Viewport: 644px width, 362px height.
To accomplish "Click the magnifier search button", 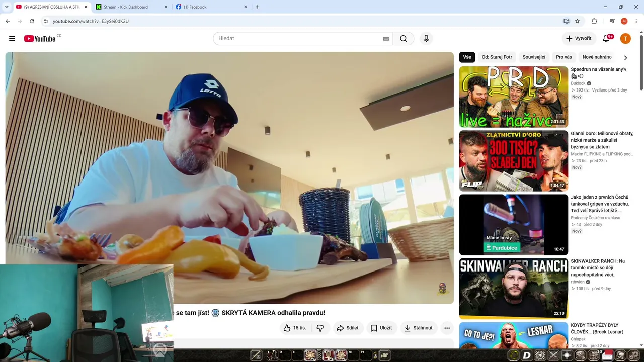I will (x=404, y=39).
